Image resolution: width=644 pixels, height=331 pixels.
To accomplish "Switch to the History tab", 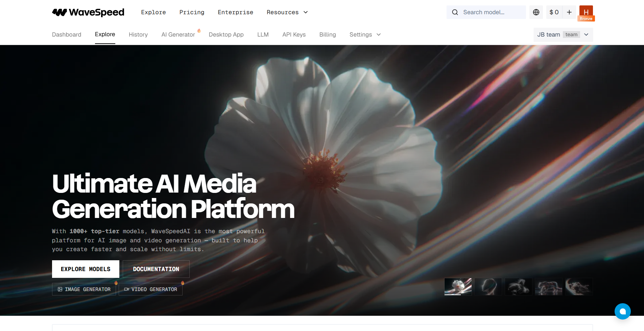I will pyautogui.click(x=138, y=35).
